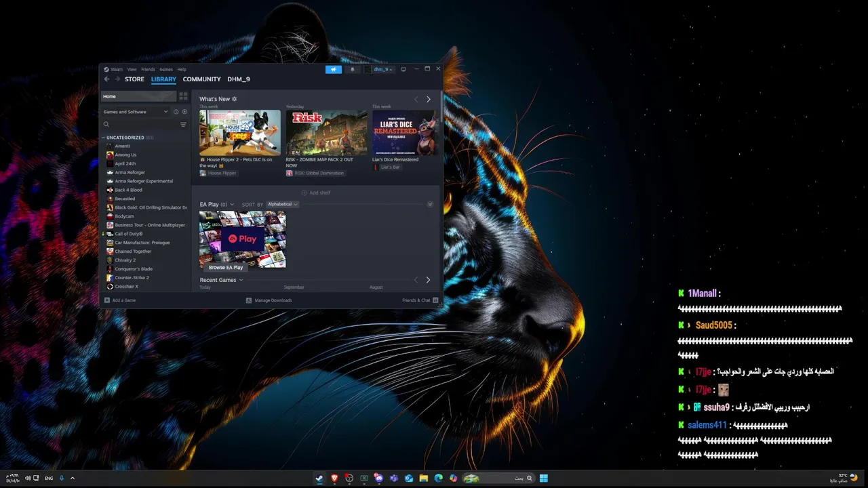Open the Games and Software dropdown
The image size is (868, 488).
136,112
